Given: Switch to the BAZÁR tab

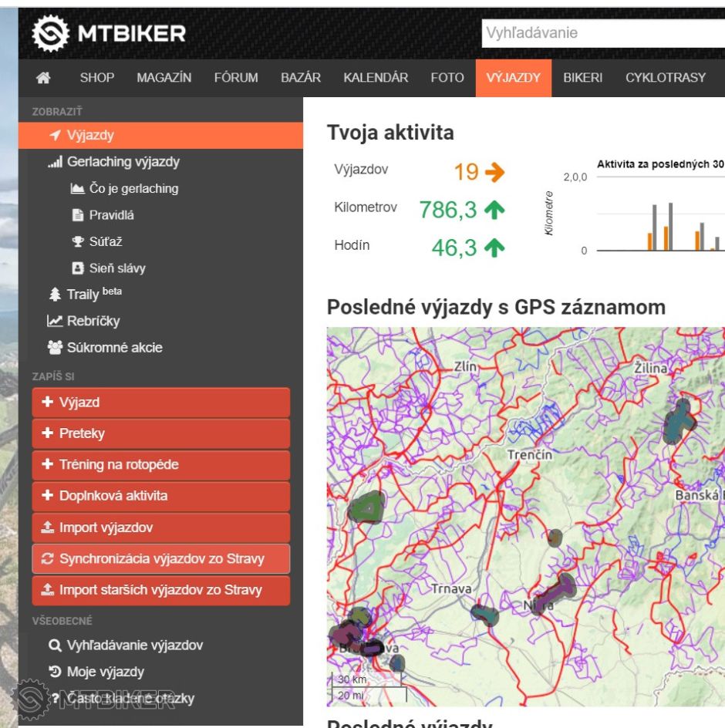Looking at the screenshot, I should click(301, 77).
